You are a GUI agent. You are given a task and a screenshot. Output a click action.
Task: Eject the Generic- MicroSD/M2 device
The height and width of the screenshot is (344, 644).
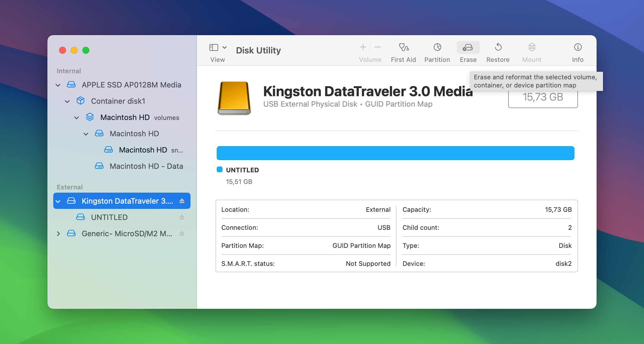click(x=182, y=233)
